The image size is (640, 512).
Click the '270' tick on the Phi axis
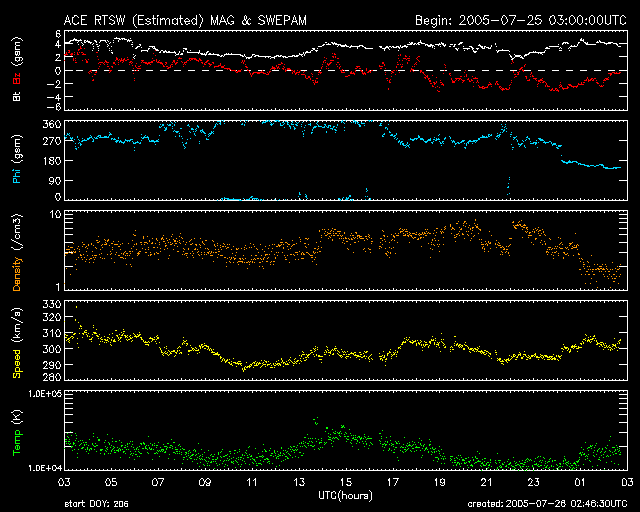pos(52,141)
